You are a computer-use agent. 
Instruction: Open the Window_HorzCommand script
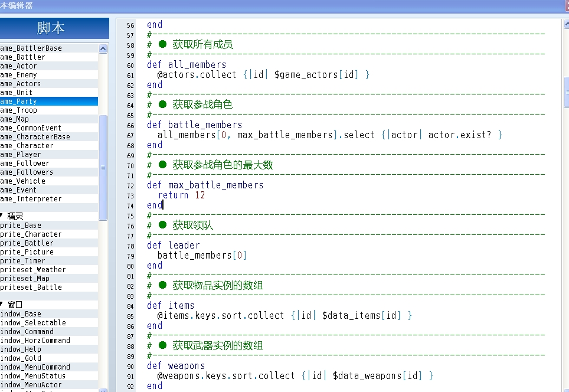tap(49, 341)
